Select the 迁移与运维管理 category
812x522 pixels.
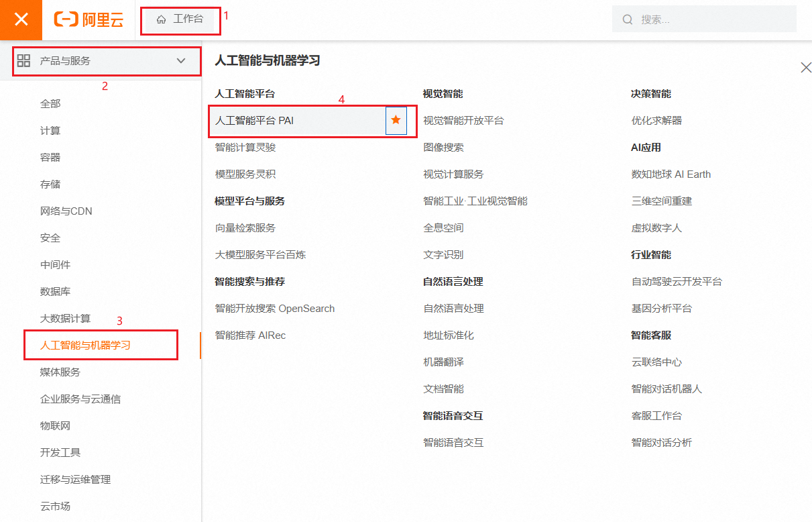pyautogui.click(x=75, y=480)
